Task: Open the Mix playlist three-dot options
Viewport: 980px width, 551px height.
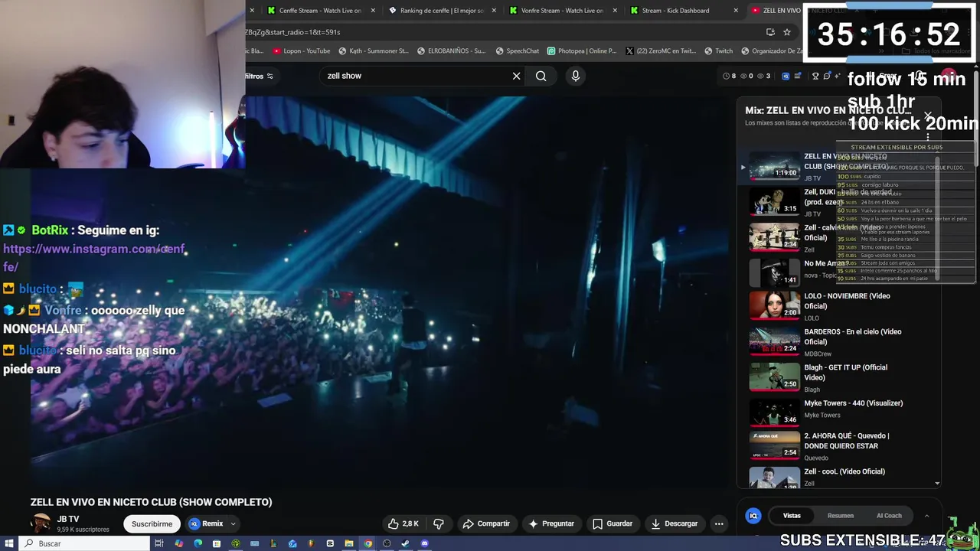Action: click(928, 138)
